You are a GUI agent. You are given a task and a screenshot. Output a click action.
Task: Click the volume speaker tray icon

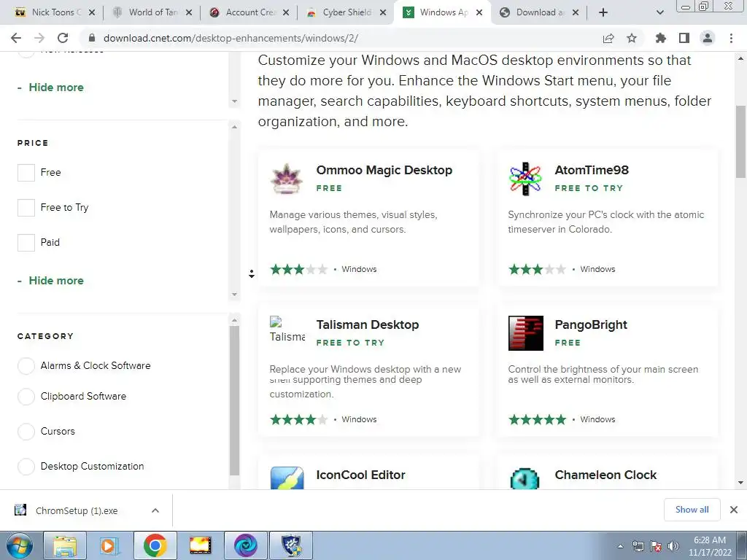coord(673,546)
